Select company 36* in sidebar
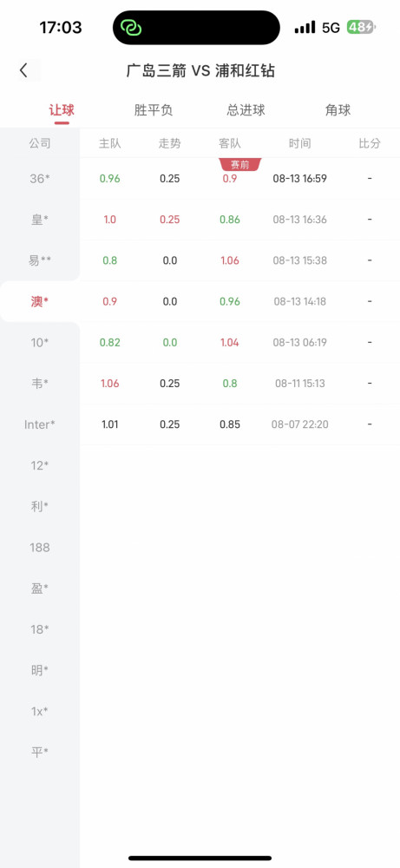Image resolution: width=400 pixels, height=868 pixels. pyautogui.click(x=40, y=178)
